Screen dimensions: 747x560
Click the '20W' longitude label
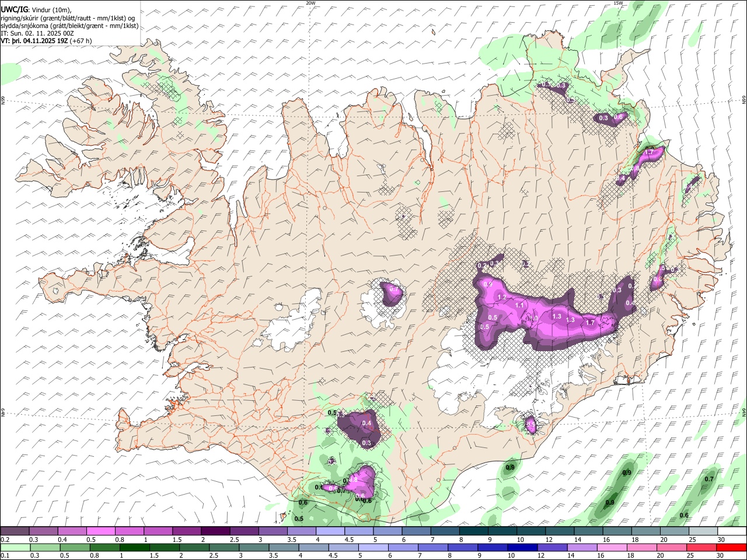click(310, 3)
